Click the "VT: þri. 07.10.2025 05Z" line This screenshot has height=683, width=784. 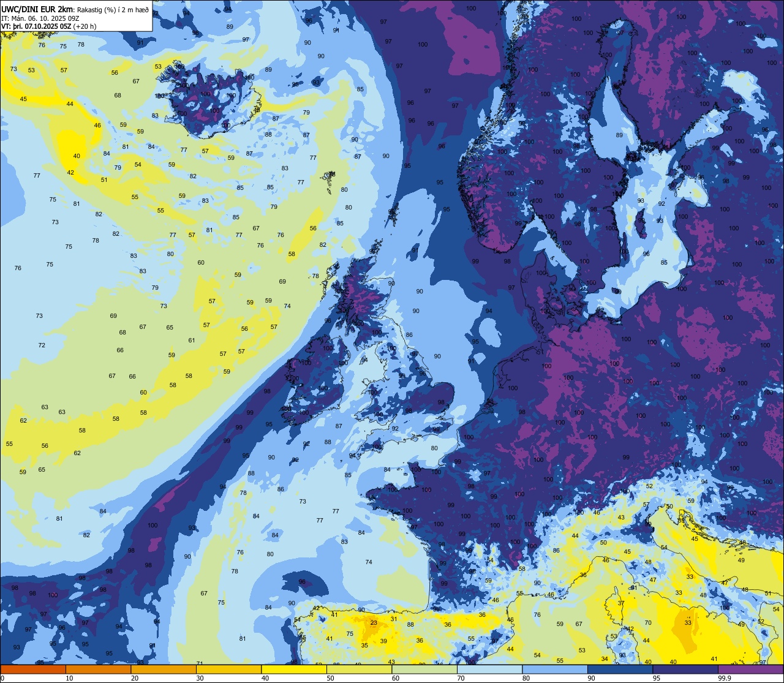36,27
